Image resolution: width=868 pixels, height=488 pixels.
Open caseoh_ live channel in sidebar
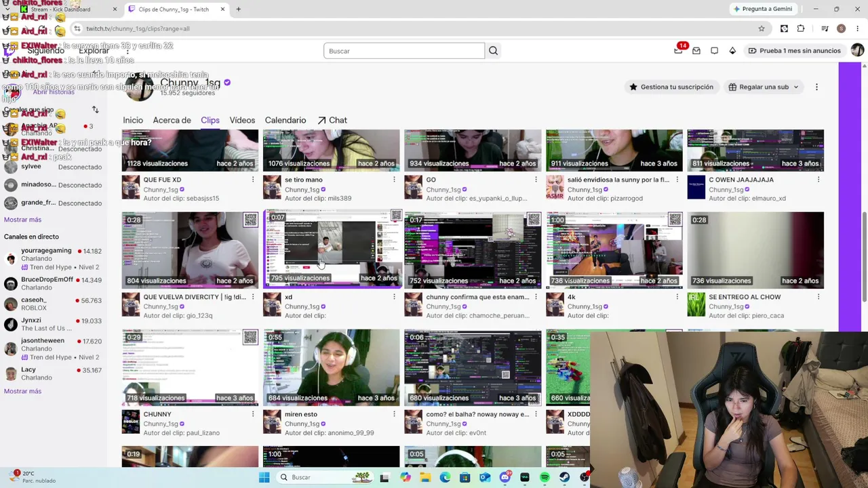coord(53,304)
